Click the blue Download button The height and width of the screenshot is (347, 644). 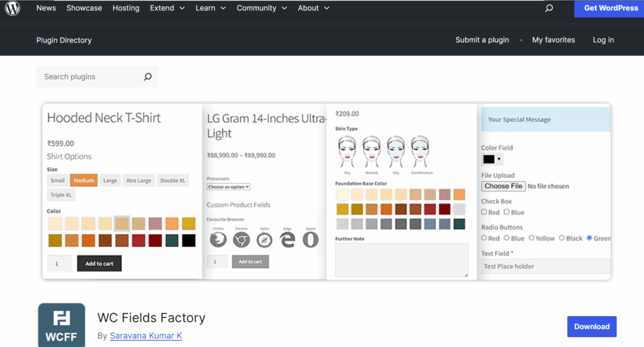coord(591,326)
